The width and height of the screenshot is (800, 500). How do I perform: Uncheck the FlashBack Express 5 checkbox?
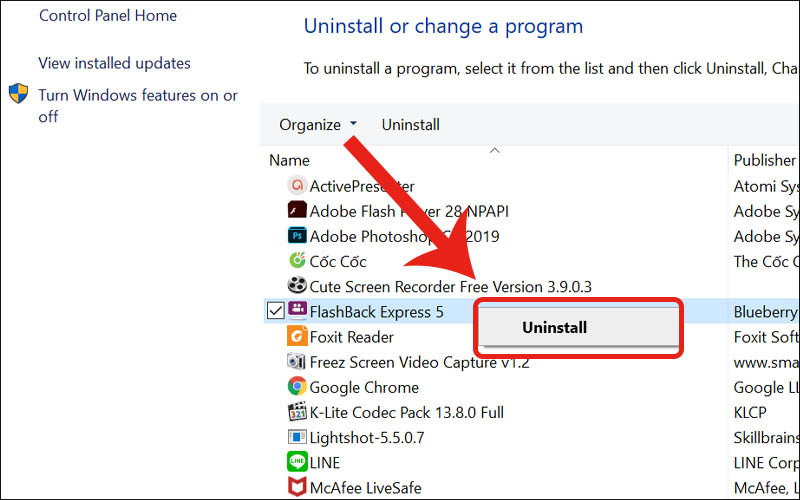[x=276, y=312]
